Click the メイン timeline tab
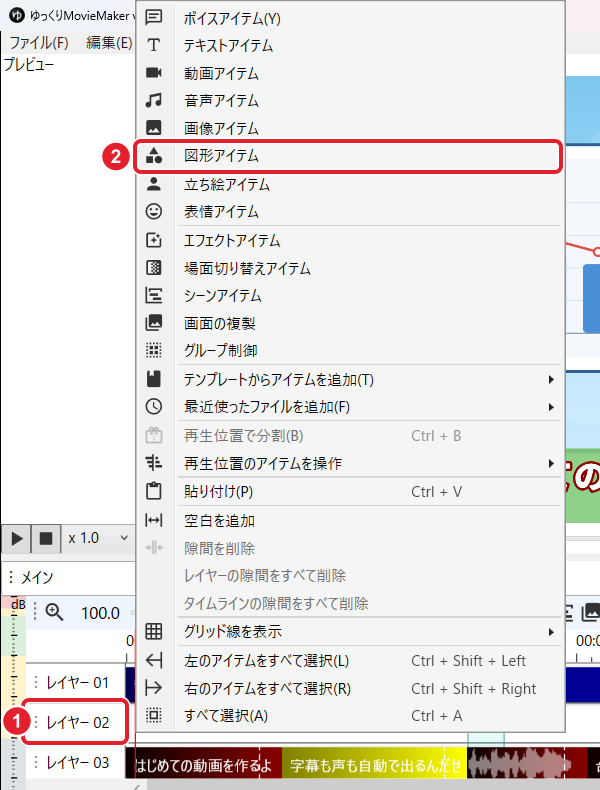600x790 pixels. click(x=36, y=577)
